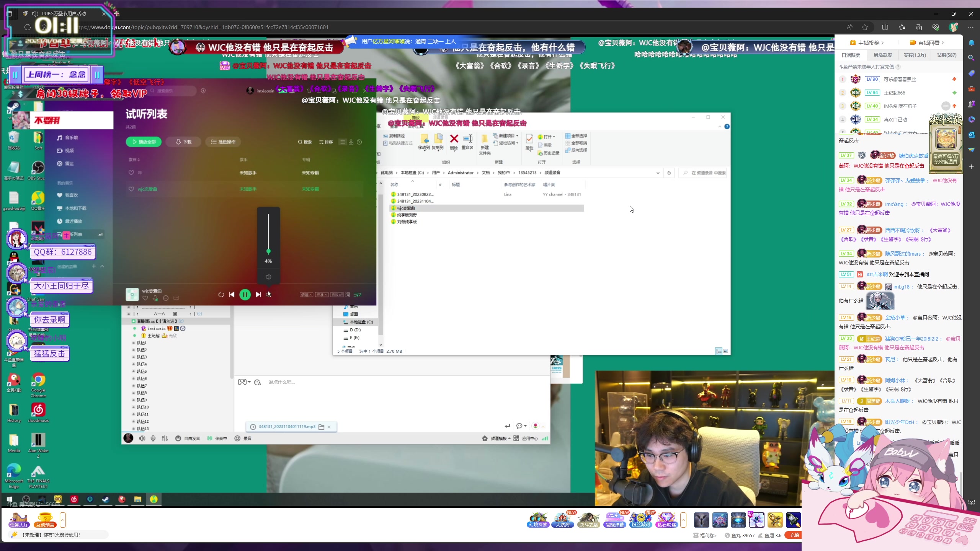This screenshot has width=980, height=551.
Task: Expand the Explorer address bar history dropdown
Action: [658, 173]
